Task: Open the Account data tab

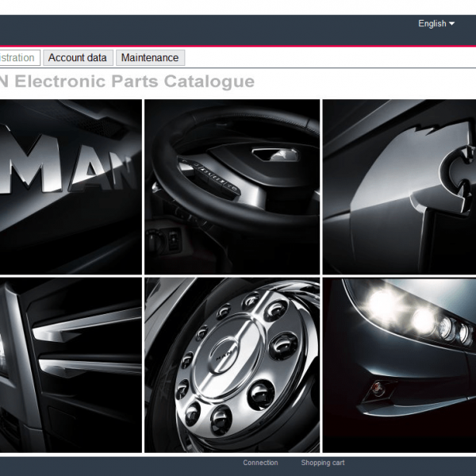Action: [x=78, y=58]
